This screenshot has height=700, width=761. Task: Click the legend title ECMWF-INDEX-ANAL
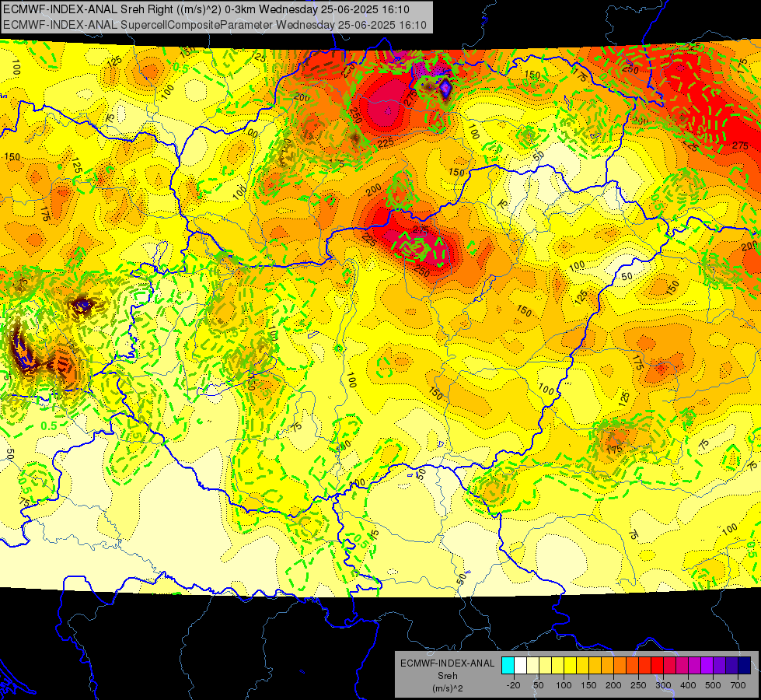pyautogui.click(x=448, y=663)
